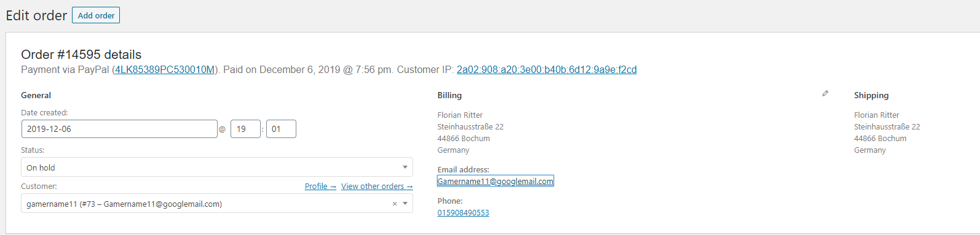Image resolution: width=980 pixels, height=235 pixels.
Task: Click the Order #14595 details heading
Action: point(81,55)
